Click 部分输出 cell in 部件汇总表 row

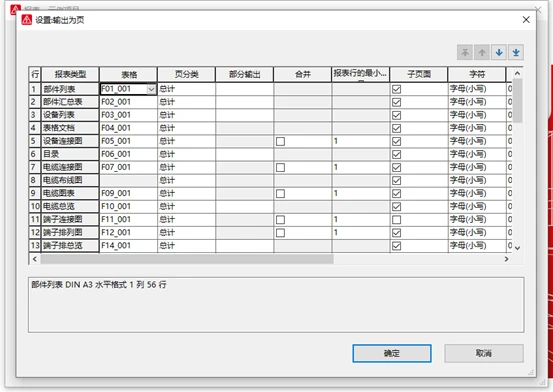pyautogui.click(x=244, y=102)
